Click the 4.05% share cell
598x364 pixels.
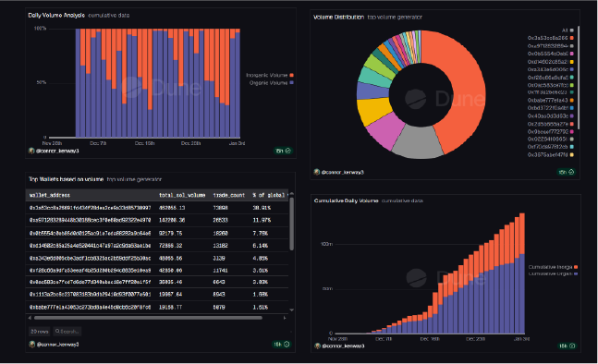(x=260, y=258)
